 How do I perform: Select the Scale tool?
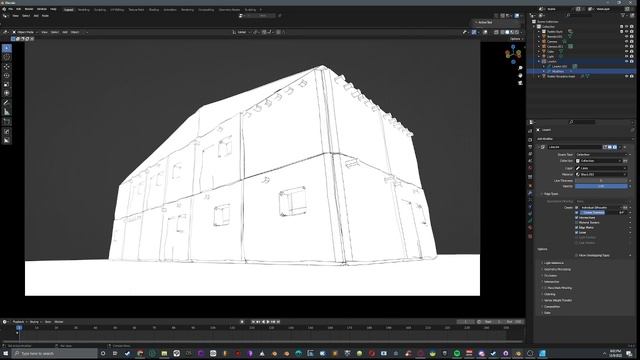[7, 84]
